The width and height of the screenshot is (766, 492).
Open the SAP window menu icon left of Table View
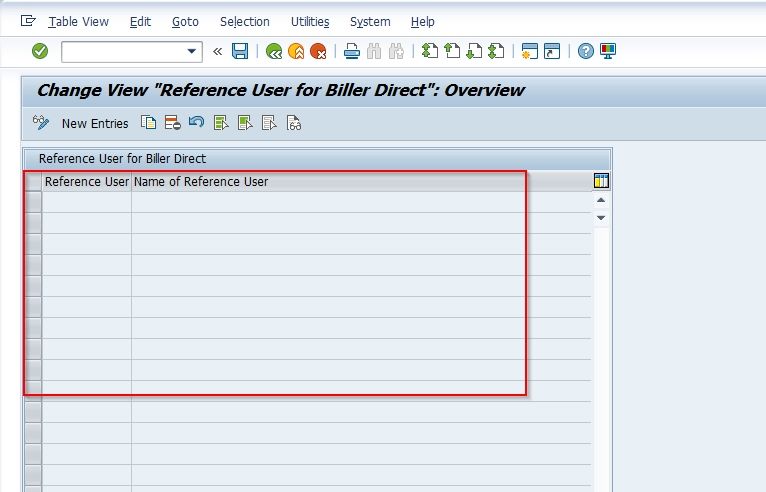click(28, 21)
